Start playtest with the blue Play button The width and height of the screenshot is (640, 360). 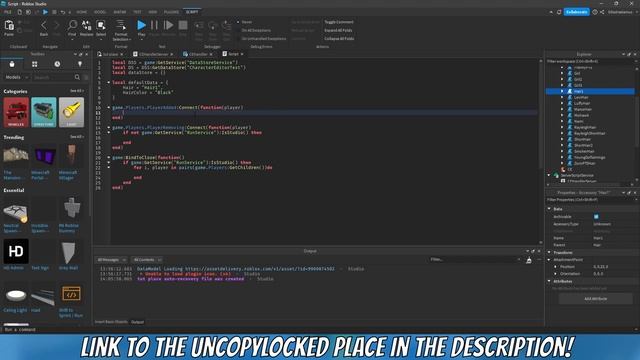(141, 25)
